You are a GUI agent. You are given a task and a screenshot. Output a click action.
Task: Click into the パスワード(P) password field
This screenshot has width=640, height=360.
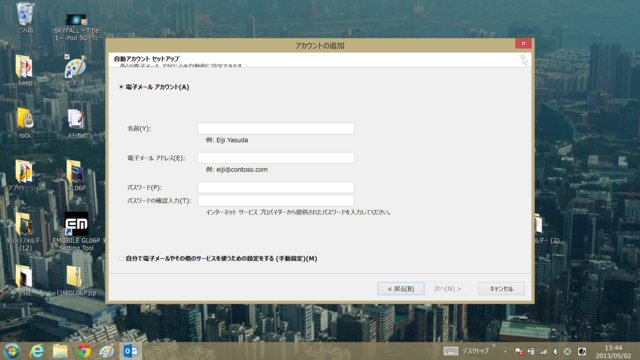coord(276,187)
